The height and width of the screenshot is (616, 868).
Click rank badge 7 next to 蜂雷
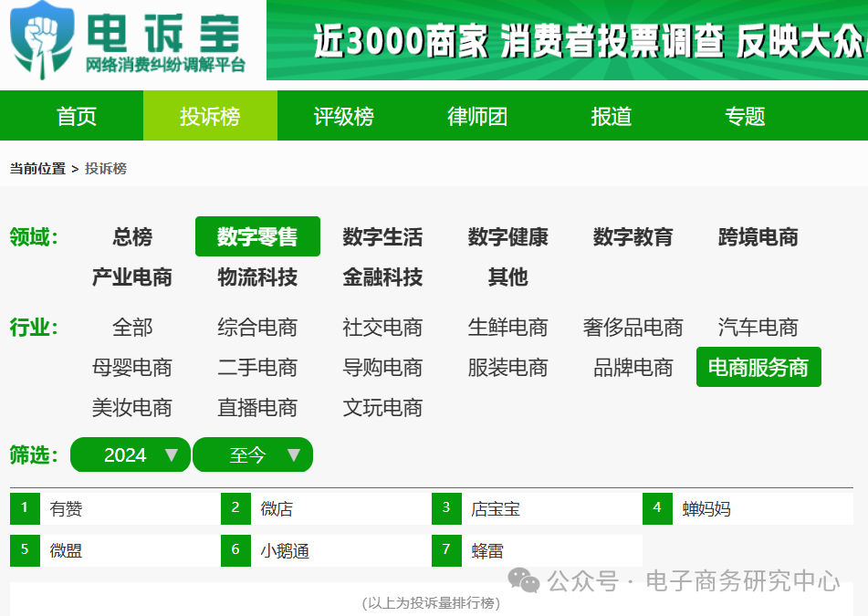pyautogui.click(x=446, y=549)
